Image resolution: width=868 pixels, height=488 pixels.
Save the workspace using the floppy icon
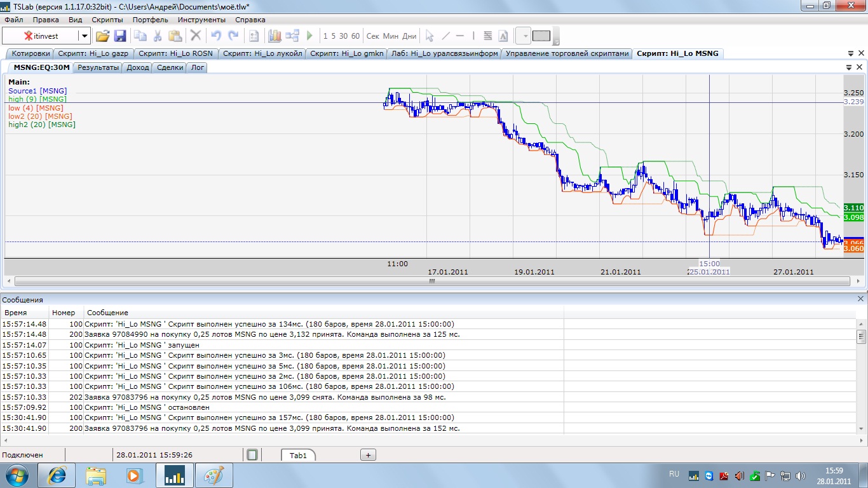[x=119, y=36]
